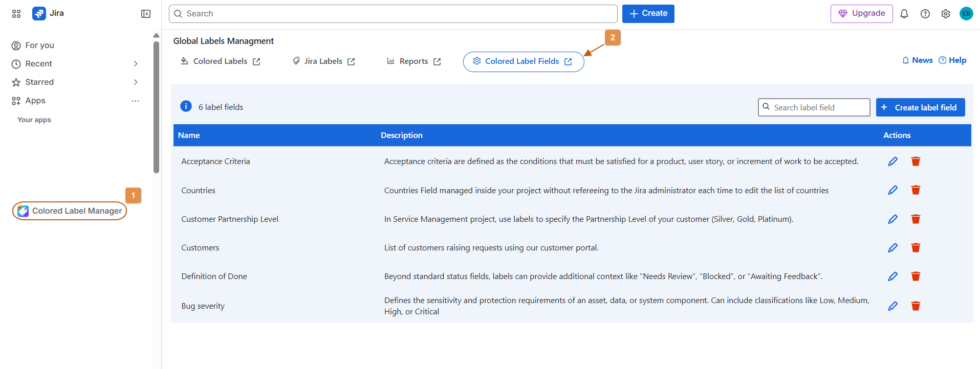980x369 pixels.
Task: Open Colored Label Manager in sidebar
Action: click(x=70, y=211)
